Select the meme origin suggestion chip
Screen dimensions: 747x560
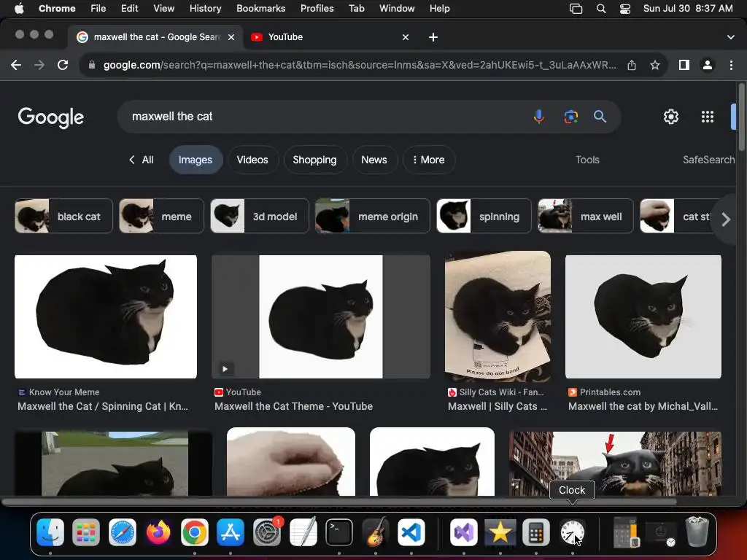coord(373,216)
